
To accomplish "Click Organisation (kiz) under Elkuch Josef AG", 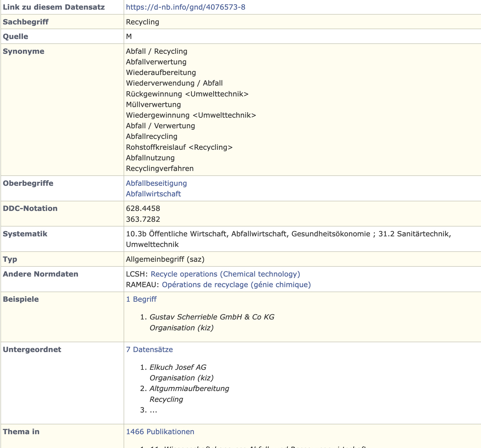I will click(181, 378).
